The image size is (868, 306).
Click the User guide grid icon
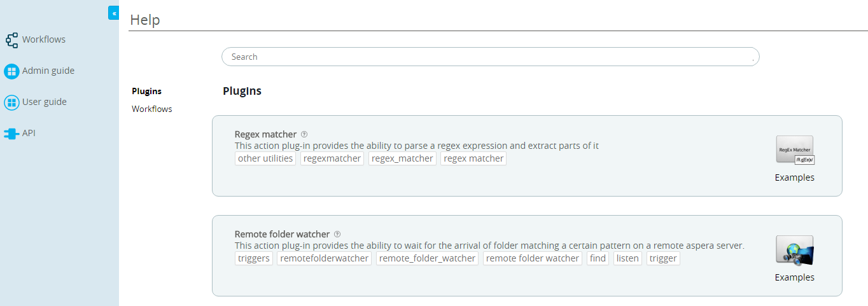pos(11,102)
